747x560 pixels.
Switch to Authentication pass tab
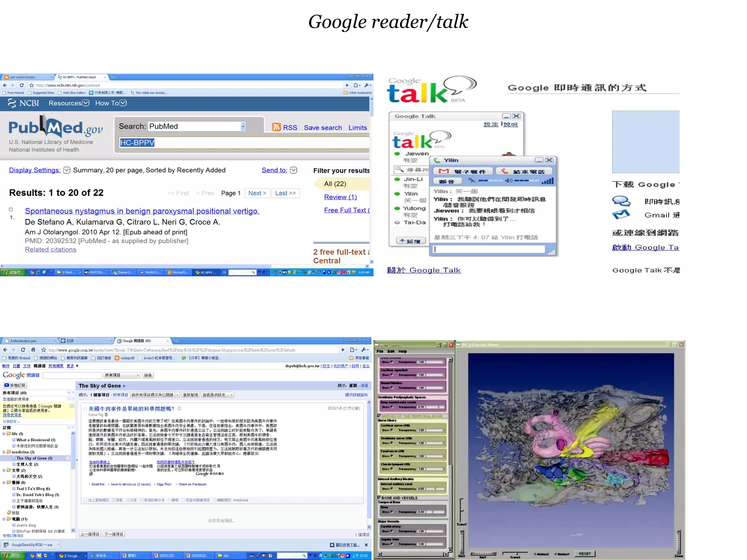tap(29, 341)
